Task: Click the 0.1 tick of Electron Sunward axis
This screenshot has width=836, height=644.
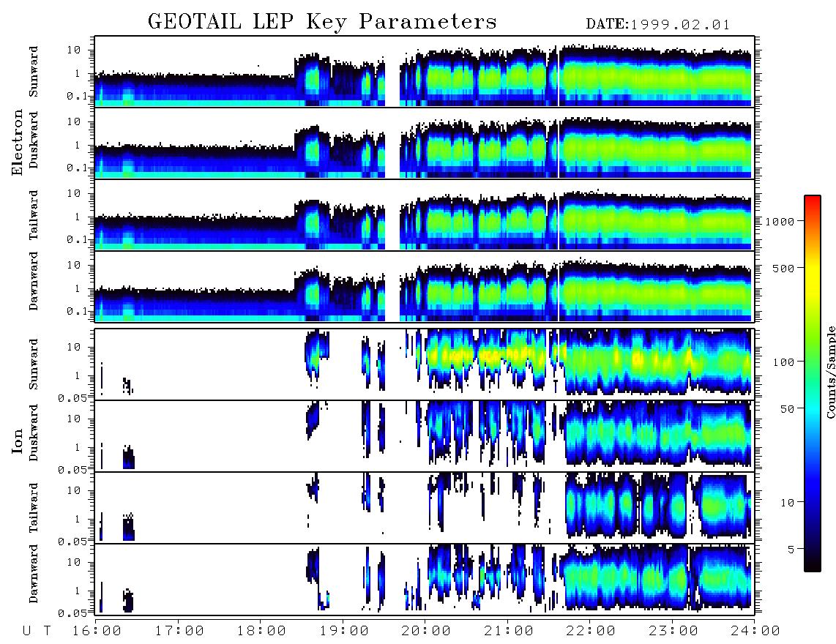Action: click(78, 96)
